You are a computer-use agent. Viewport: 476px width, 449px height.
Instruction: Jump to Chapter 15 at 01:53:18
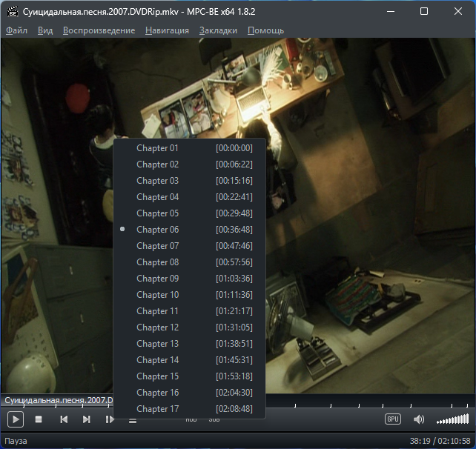click(189, 376)
